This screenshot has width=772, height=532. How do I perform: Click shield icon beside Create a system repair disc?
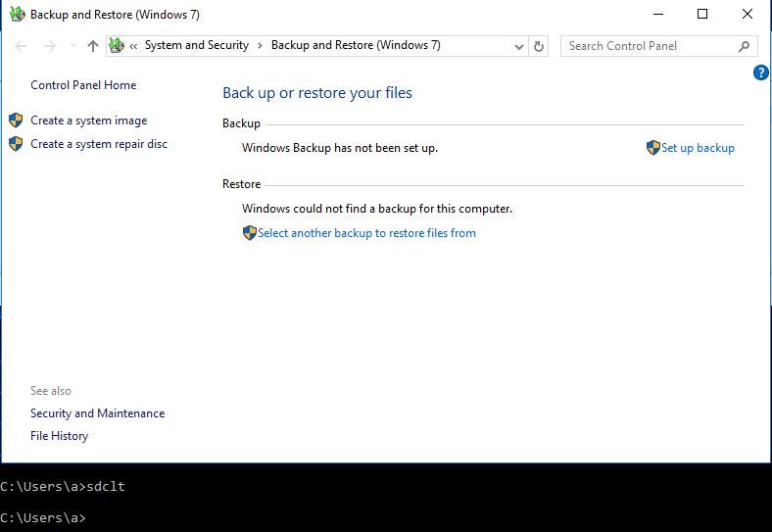(x=16, y=144)
